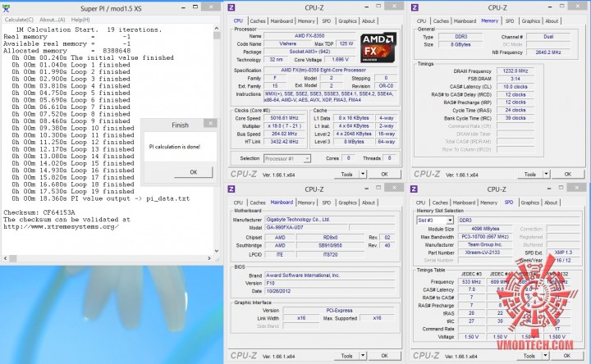This screenshot has width=591, height=364.
Task: Click the CPU-Z logo icon of the CPU tab window
Action: [x=231, y=7]
